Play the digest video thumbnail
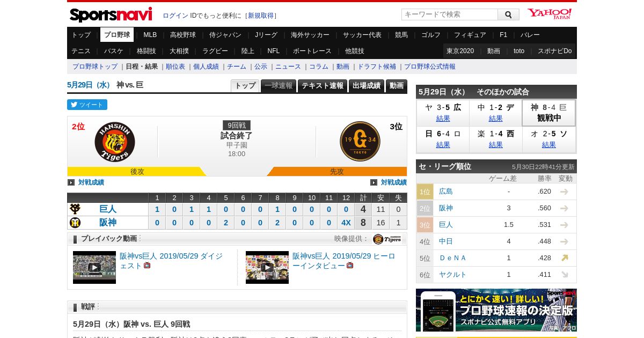The width and height of the screenshot is (644, 338). 94,267
